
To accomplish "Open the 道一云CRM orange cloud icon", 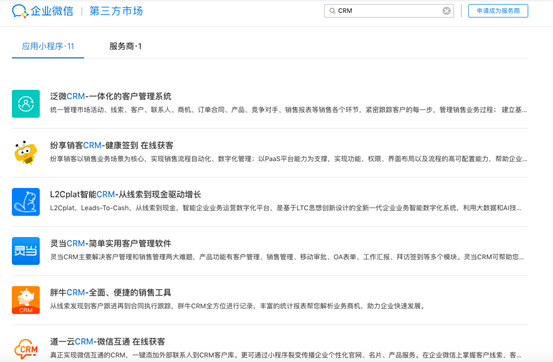I will (26, 349).
